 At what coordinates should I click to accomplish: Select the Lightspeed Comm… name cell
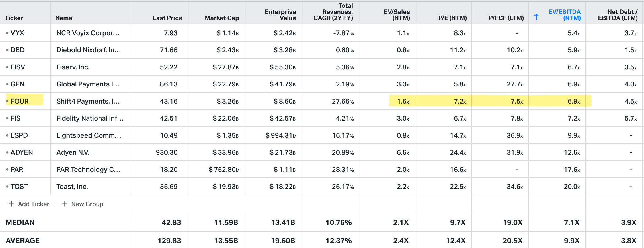pyautogui.click(x=89, y=135)
